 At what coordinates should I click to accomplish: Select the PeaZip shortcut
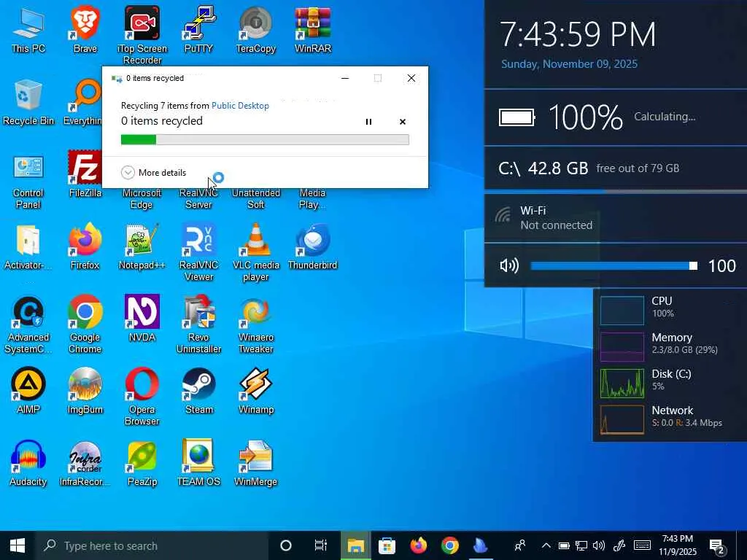click(x=142, y=463)
